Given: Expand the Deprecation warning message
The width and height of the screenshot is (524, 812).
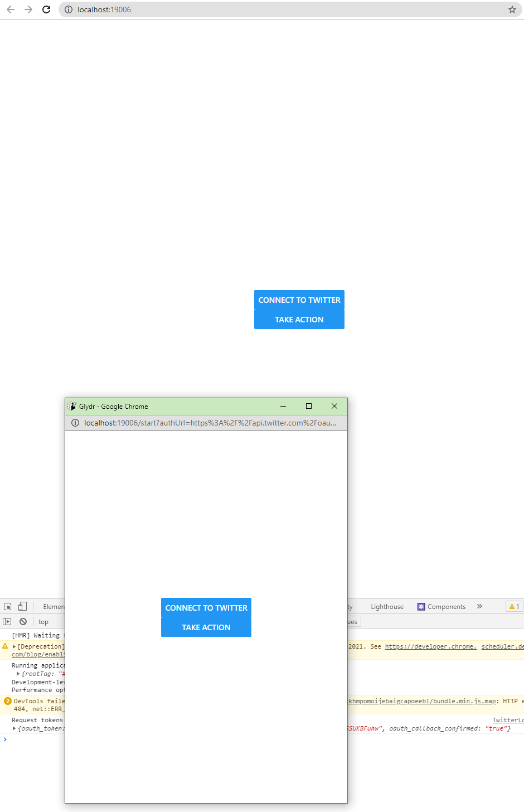Looking at the screenshot, I should click(14, 647).
